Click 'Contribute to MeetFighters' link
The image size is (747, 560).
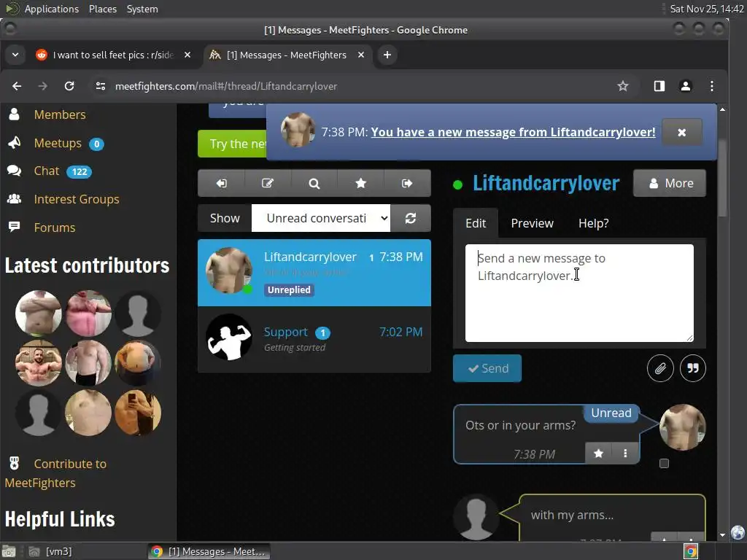tap(55, 473)
